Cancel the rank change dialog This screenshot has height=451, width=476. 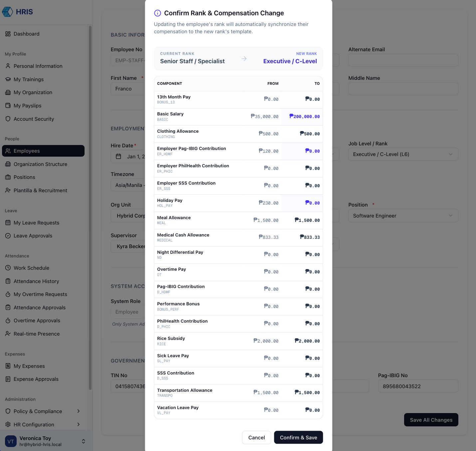point(256,437)
